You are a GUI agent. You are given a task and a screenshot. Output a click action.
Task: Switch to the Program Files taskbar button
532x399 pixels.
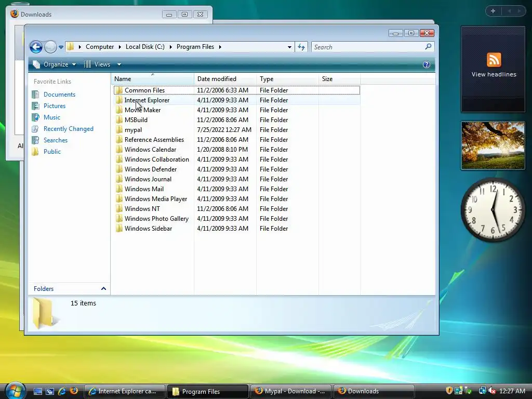point(208,391)
